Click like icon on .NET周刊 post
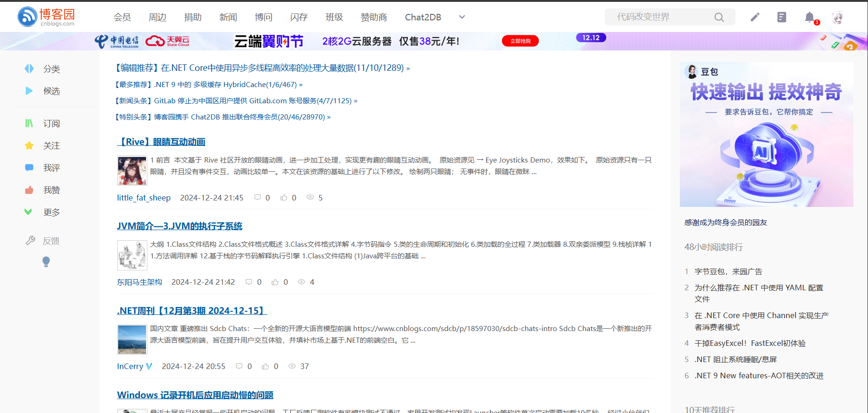Screen dimensions: 868x413 click(265, 366)
